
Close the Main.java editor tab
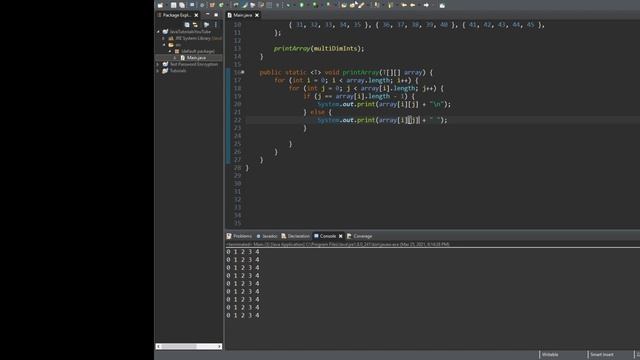[x=257, y=15]
